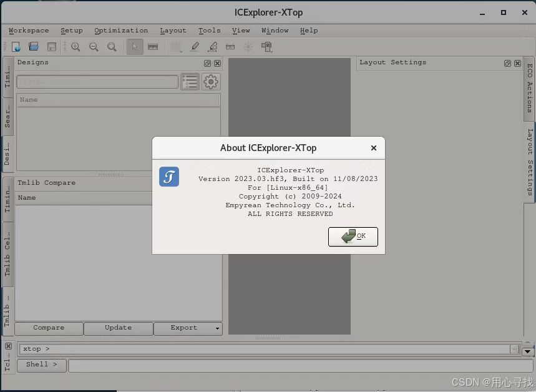The image size is (536, 392).
Task: Open the Export dropdown arrow
Action: 217,328
